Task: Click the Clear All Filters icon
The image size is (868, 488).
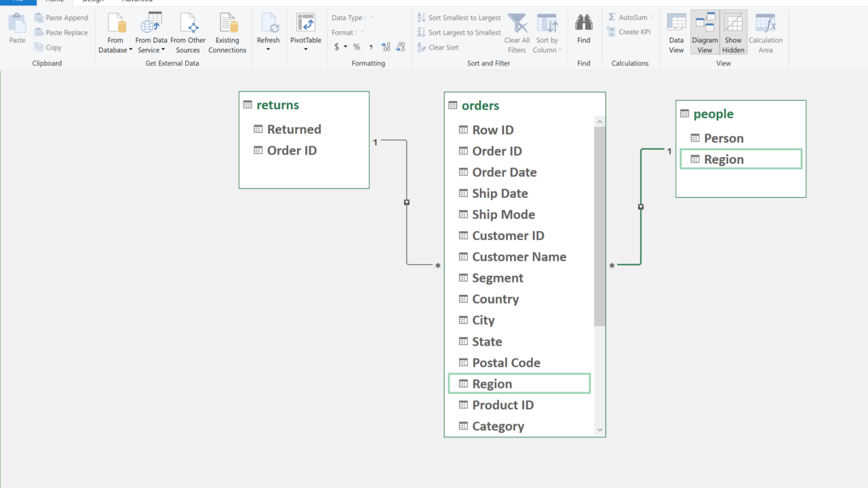Action: [x=517, y=26]
